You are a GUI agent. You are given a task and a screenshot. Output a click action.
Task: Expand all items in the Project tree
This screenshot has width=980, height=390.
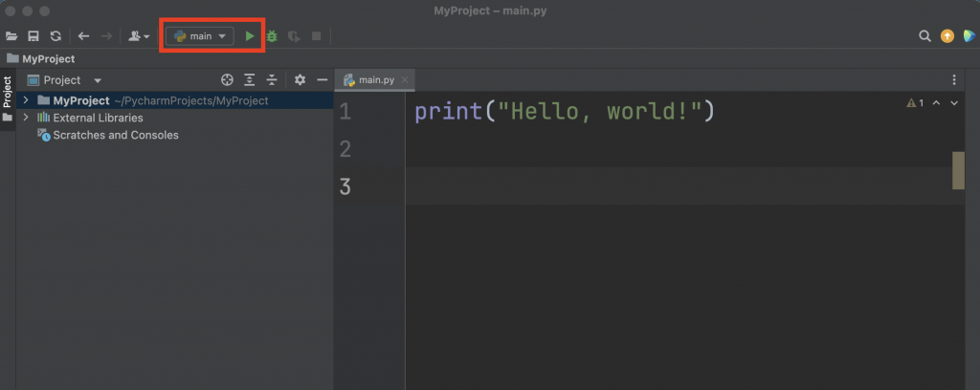pos(250,80)
